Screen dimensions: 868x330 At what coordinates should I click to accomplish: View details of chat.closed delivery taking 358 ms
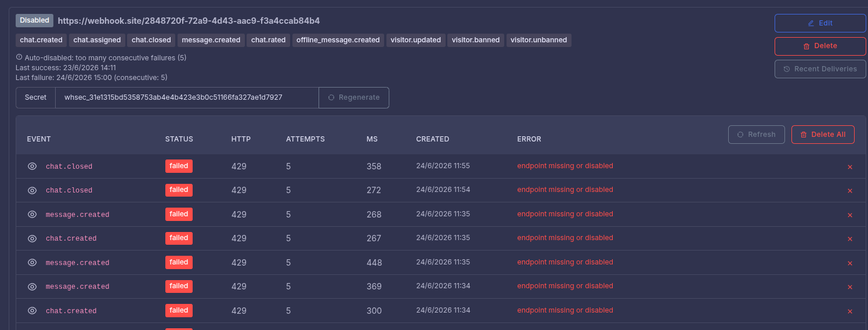coord(32,166)
